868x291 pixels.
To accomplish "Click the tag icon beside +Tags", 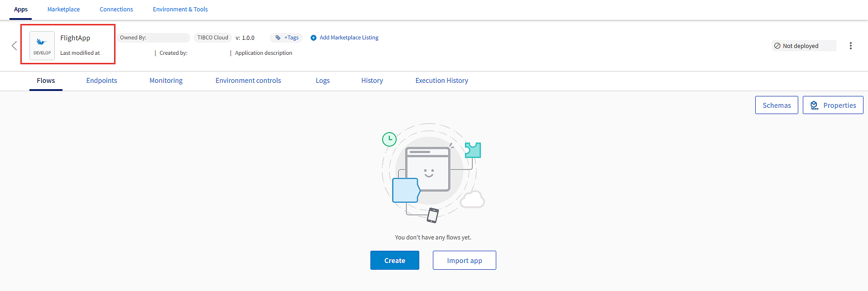I will pyautogui.click(x=278, y=38).
